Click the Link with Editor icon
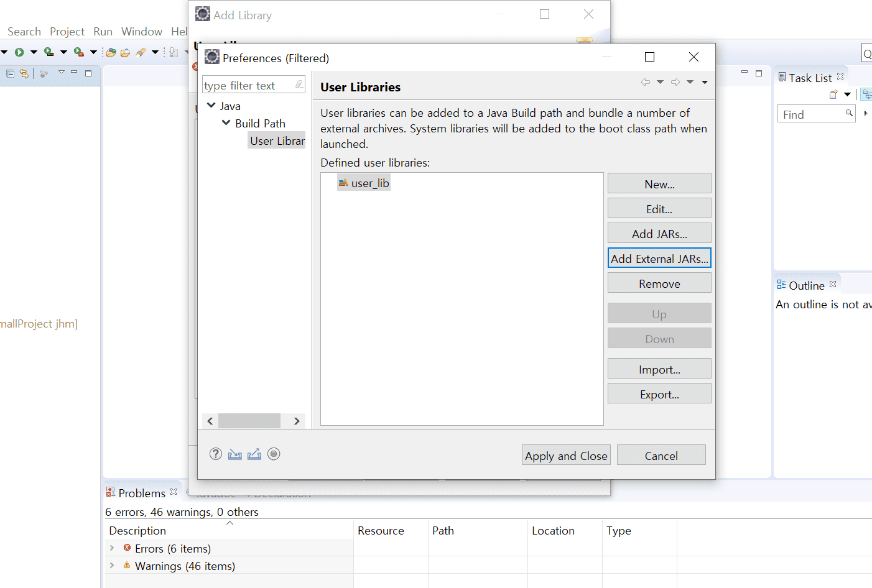The height and width of the screenshot is (588, 872). 24,73
